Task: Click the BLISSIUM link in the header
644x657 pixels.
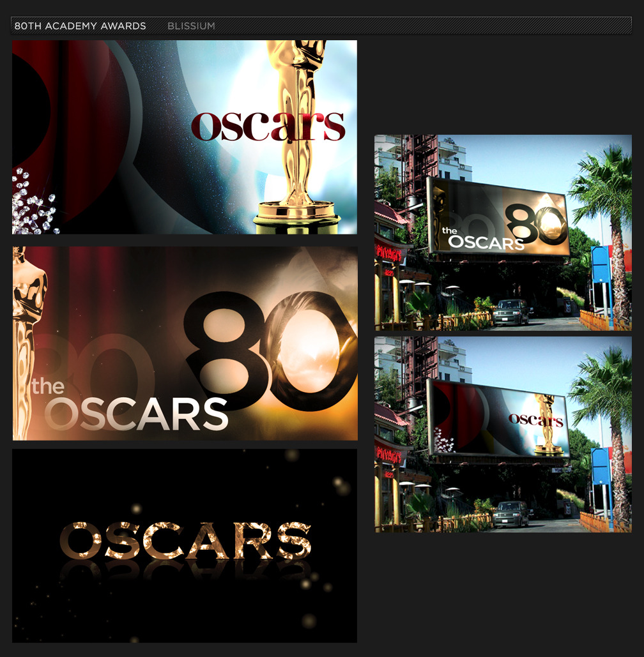Action: pos(191,26)
